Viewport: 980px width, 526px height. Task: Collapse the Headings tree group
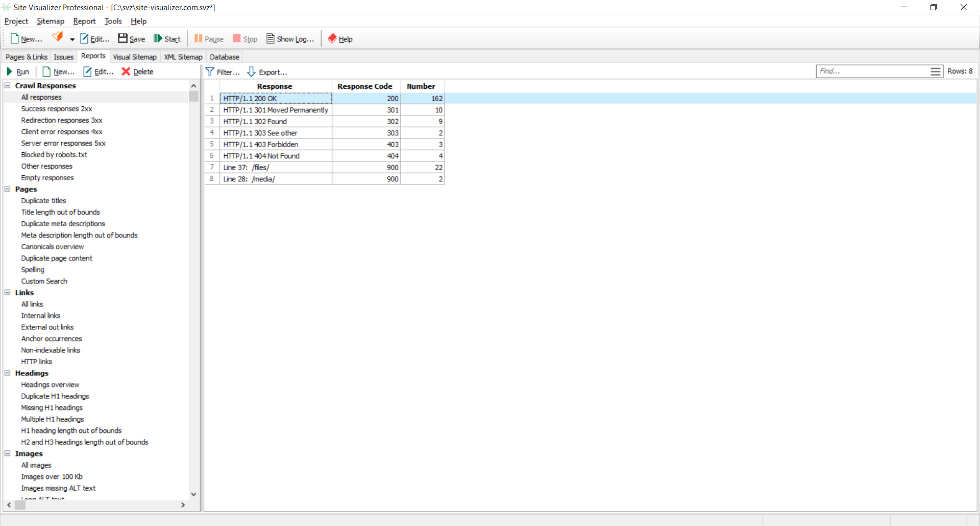[x=8, y=373]
